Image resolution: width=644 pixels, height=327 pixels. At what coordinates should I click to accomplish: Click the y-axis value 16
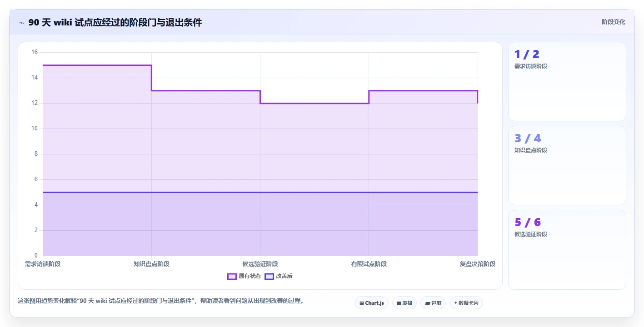(35, 52)
